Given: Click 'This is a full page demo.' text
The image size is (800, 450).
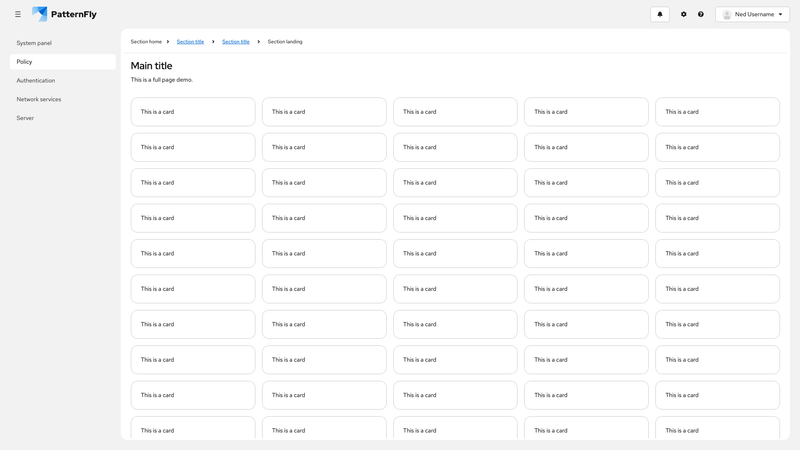Looking at the screenshot, I should 162,80.
